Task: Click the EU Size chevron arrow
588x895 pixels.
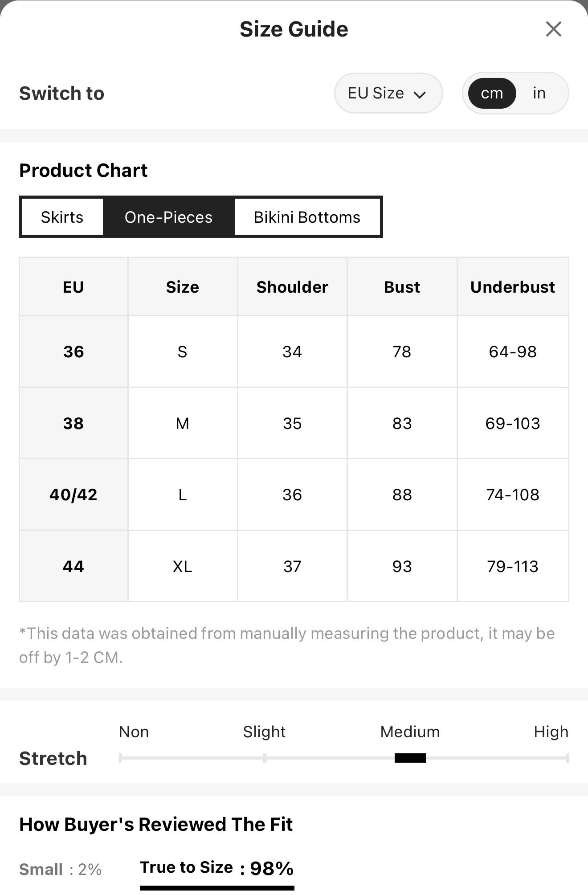Action: [420, 94]
